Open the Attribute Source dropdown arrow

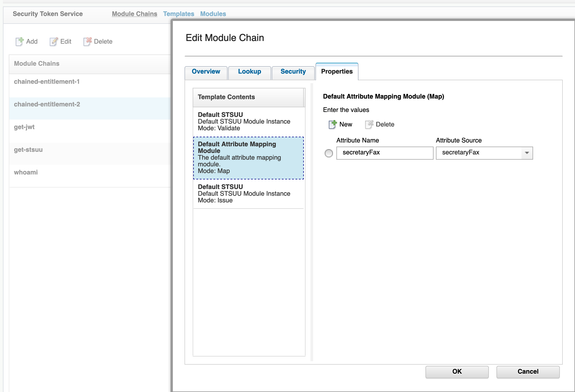527,153
